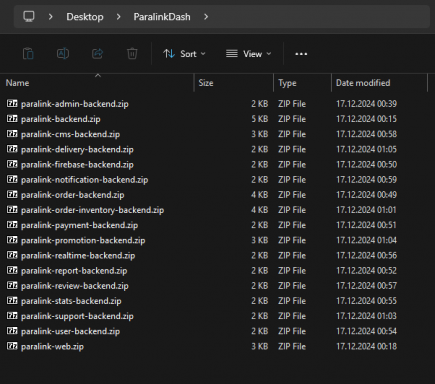Select ParalinkDash in the breadcrumb path

click(x=162, y=17)
